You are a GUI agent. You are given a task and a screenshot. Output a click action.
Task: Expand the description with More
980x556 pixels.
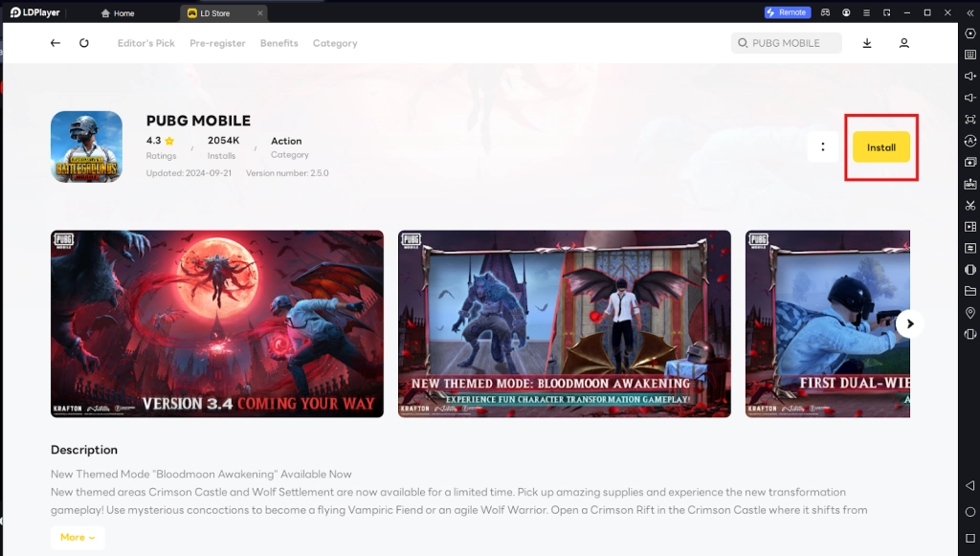coord(78,537)
